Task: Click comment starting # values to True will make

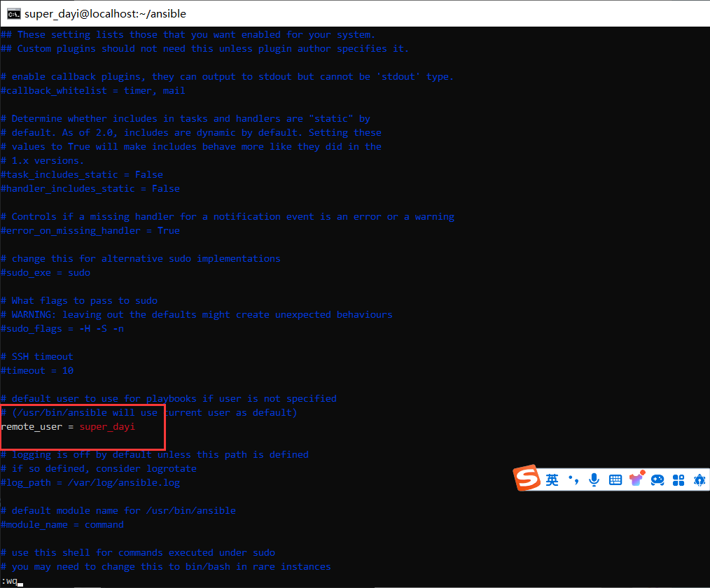Action: [x=191, y=147]
